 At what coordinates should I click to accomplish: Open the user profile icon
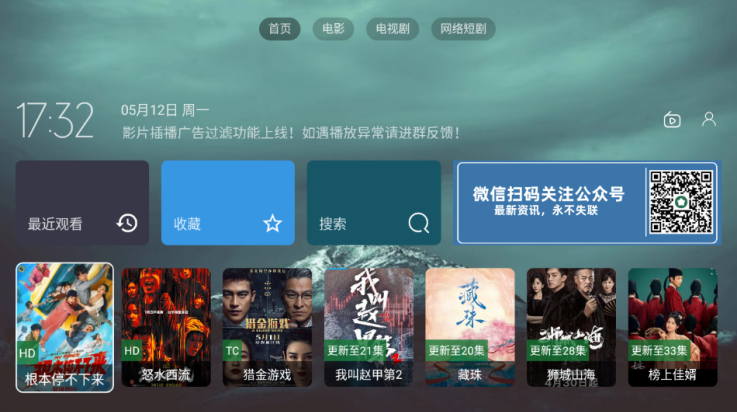coord(709,119)
